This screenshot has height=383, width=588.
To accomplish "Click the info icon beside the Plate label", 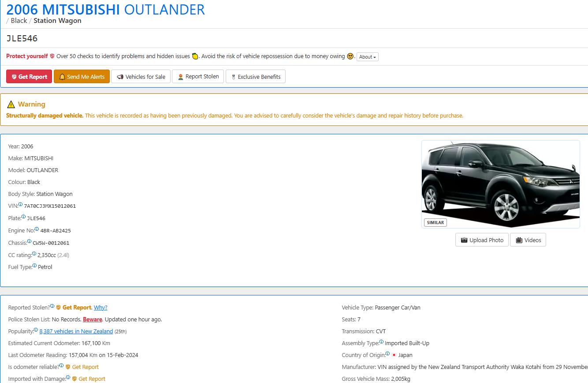I will (x=23, y=217).
